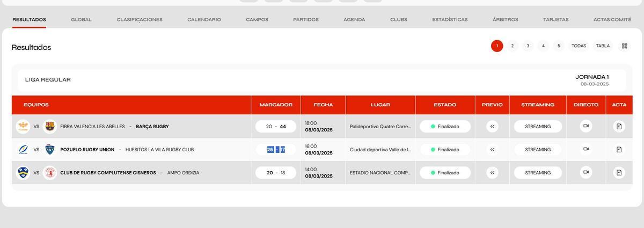Go to the Calendario tab

coord(204,19)
